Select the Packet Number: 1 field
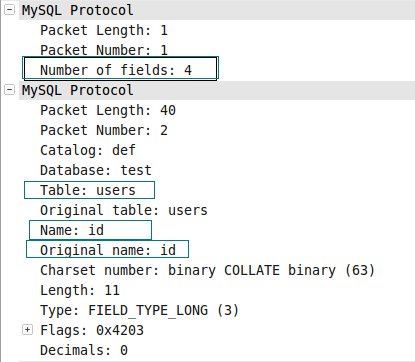Screen dimensions: 415x362 click(x=104, y=50)
